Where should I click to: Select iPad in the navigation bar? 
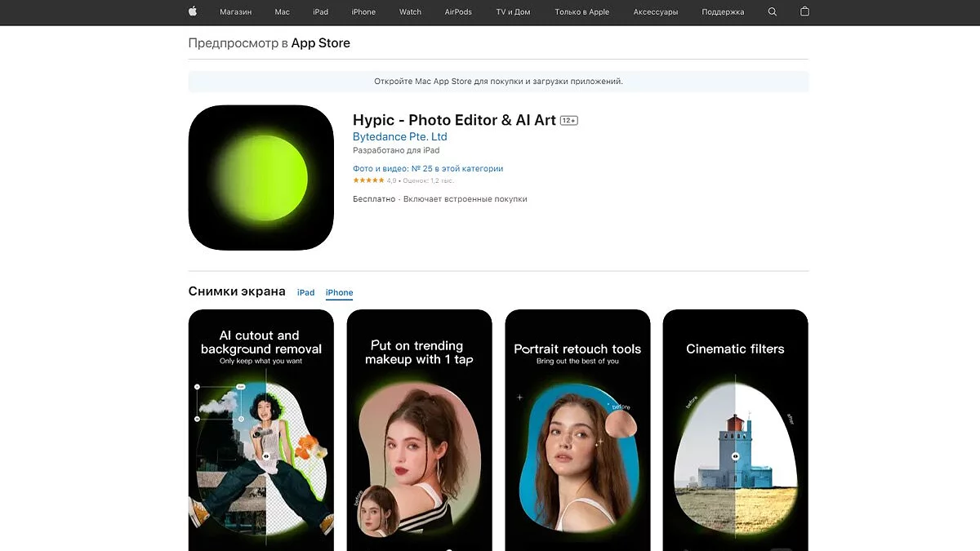[320, 12]
